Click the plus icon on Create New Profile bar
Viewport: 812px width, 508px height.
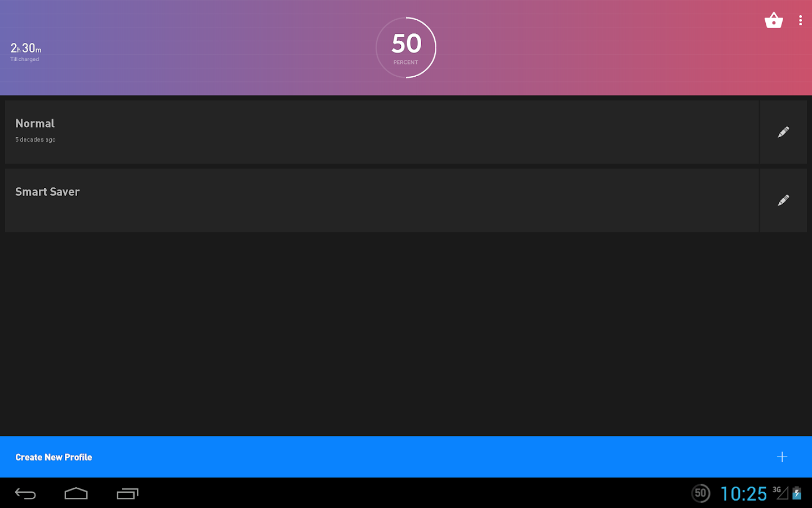pyautogui.click(x=782, y=457)
